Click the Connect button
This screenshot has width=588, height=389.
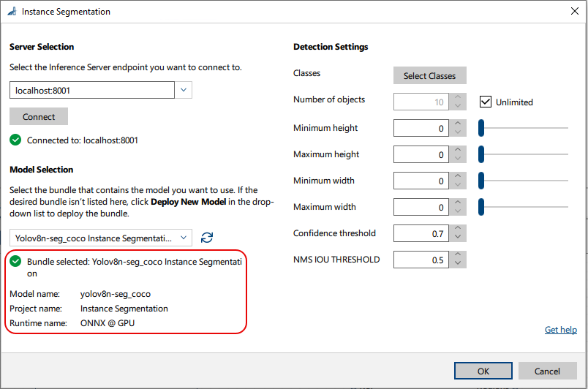click(39, 116)
